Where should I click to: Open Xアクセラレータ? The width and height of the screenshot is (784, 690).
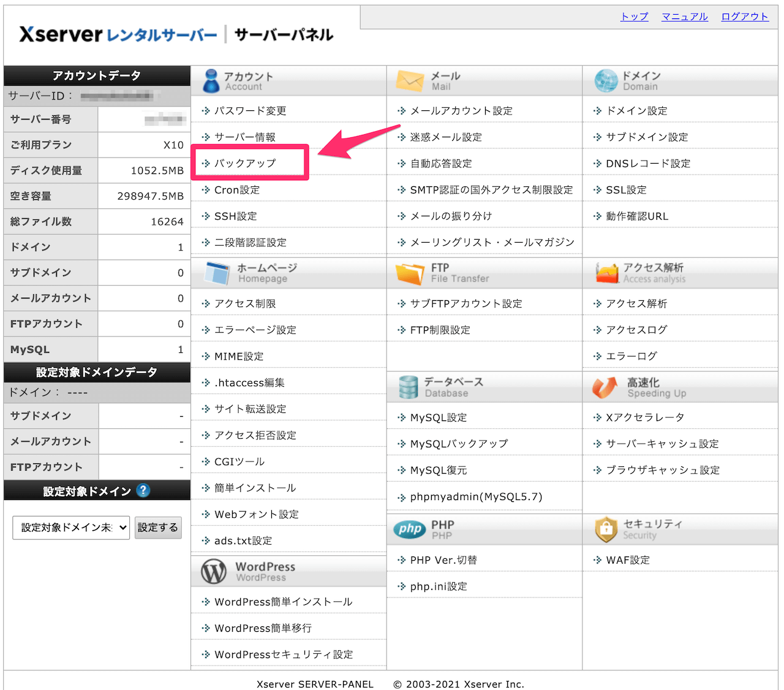pyautogui.click(x=645, y=418)
